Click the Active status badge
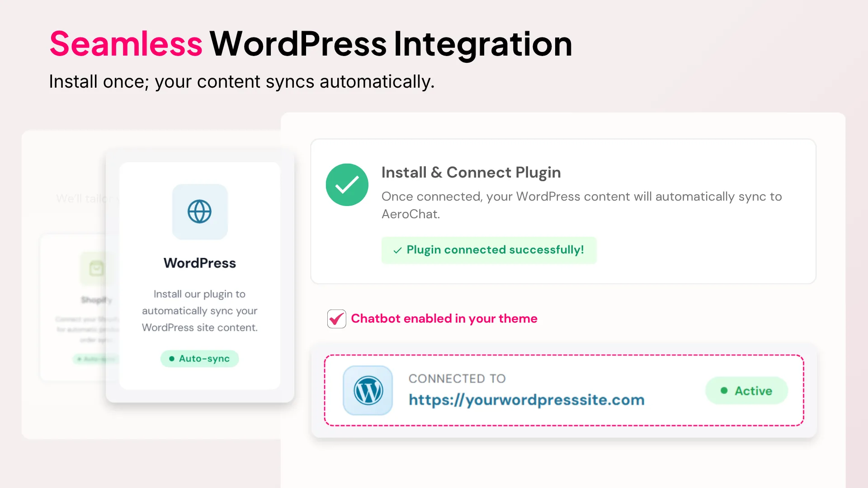The height and width of the screenshot is (488, 868). 747,391
